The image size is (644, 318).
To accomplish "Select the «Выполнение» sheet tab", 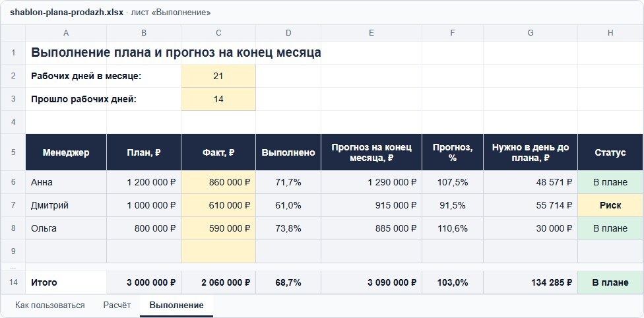I will (x=176, y=305).
